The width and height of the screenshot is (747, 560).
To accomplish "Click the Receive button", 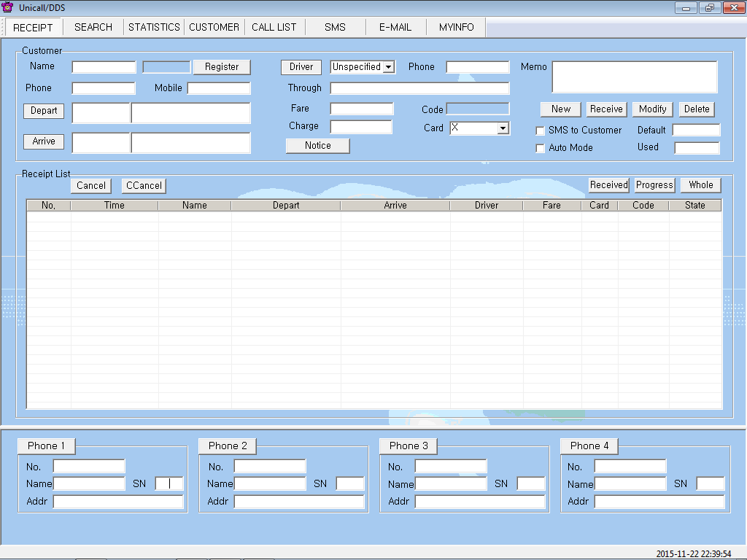I will coord(606,109).
